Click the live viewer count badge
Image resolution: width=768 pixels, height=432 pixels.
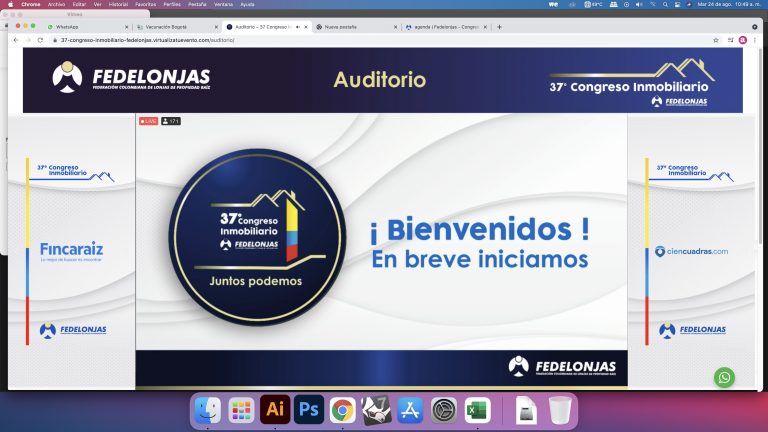tap(171, 121)
